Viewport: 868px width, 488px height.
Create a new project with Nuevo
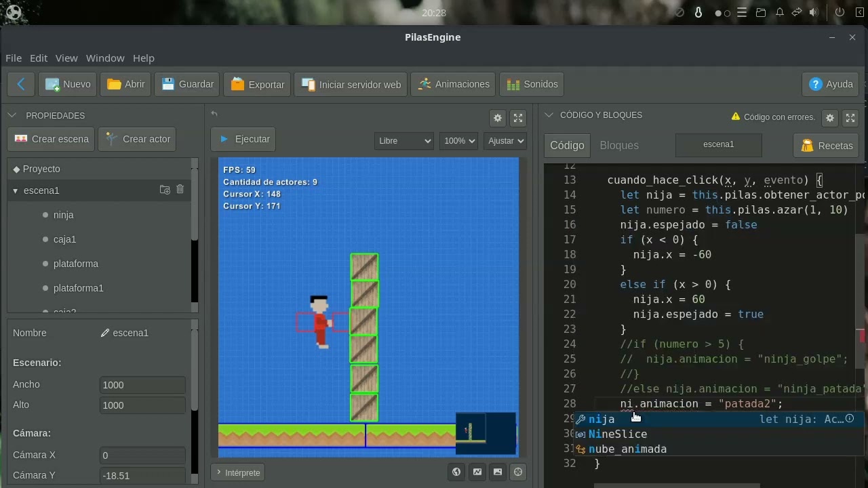[68, 84]
